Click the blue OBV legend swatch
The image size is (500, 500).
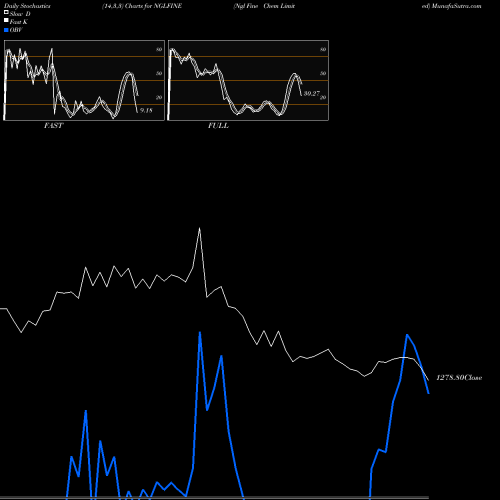6,30
